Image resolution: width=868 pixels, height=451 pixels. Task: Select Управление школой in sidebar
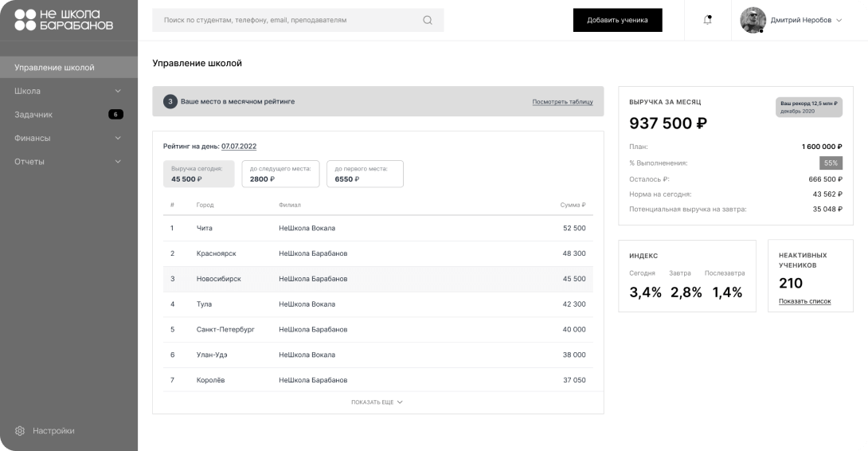pos(54,68)
